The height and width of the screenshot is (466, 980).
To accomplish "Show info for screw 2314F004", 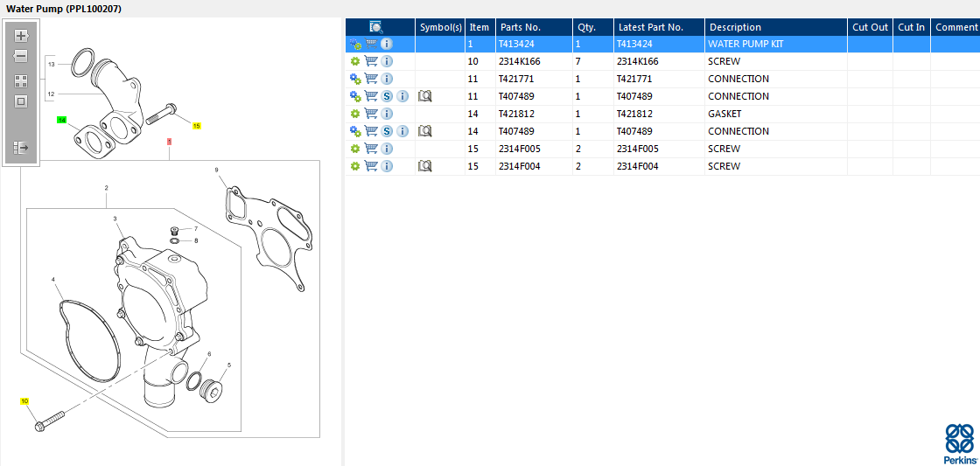I will point(387,166).
